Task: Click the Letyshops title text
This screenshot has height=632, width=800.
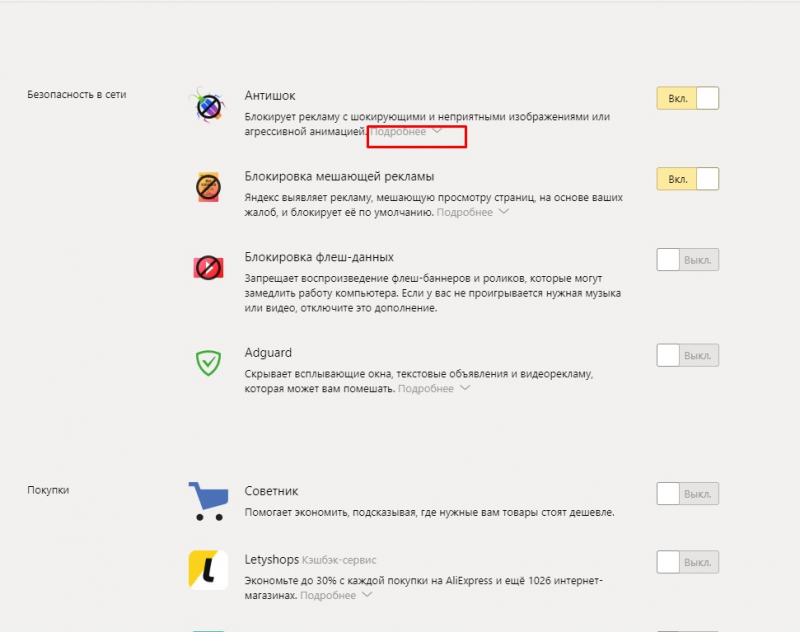Action: click(x=271, y=560)
